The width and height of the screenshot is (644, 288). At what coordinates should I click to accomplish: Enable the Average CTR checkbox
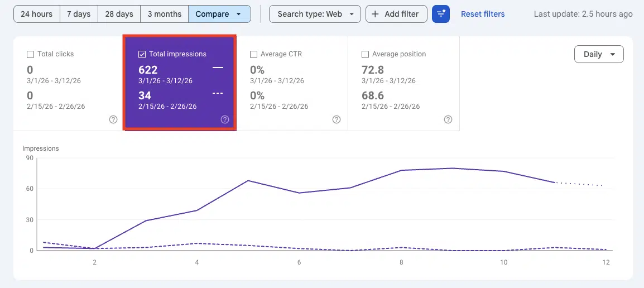point(254,55)
